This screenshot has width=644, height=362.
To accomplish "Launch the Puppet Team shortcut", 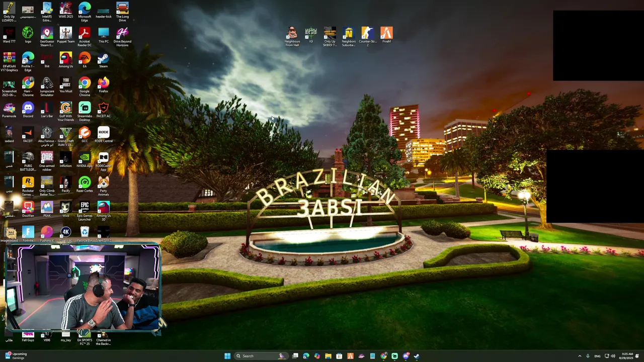I will (x=66, y=35).
